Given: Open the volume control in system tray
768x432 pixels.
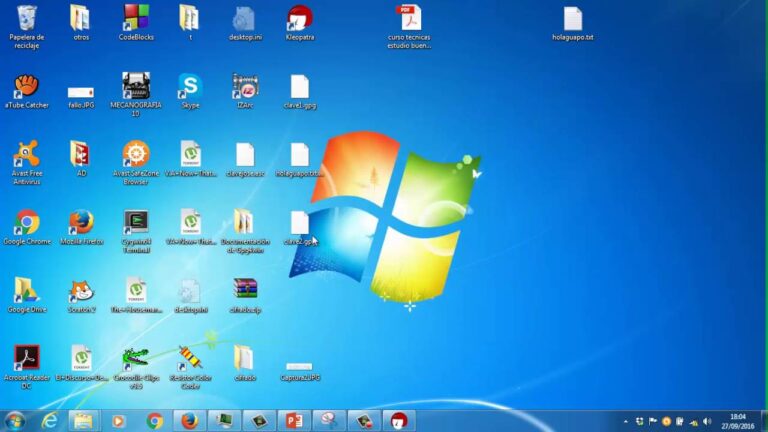Looking at the screenshot, I should point(707,421).
